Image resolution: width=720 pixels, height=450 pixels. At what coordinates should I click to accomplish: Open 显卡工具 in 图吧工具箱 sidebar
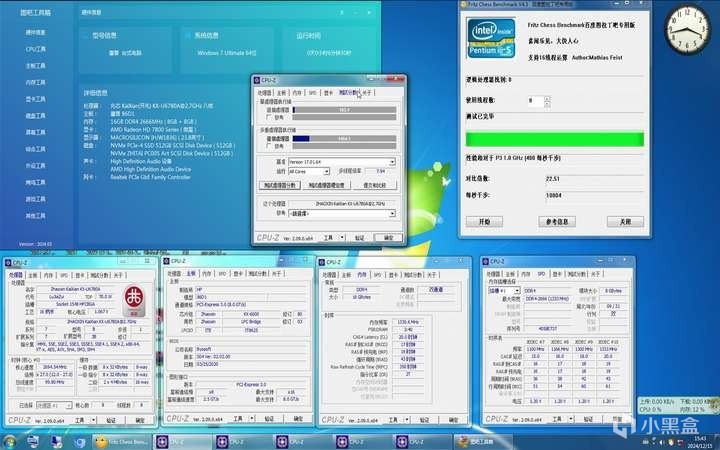[35, 99]
